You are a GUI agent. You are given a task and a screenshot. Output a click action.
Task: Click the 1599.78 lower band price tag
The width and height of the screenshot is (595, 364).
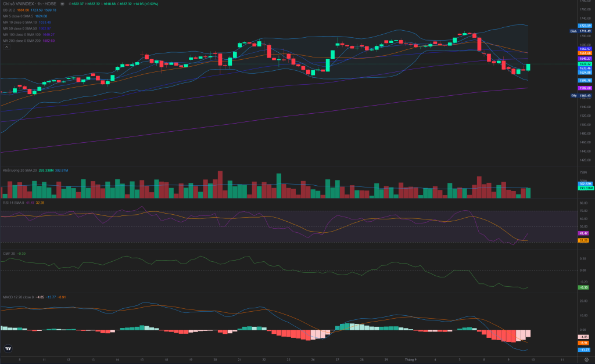585,80
